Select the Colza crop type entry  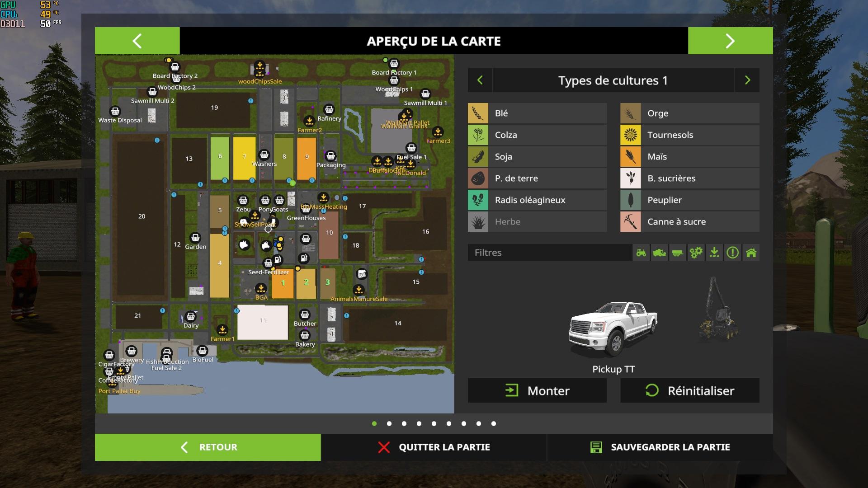(537, 135)
